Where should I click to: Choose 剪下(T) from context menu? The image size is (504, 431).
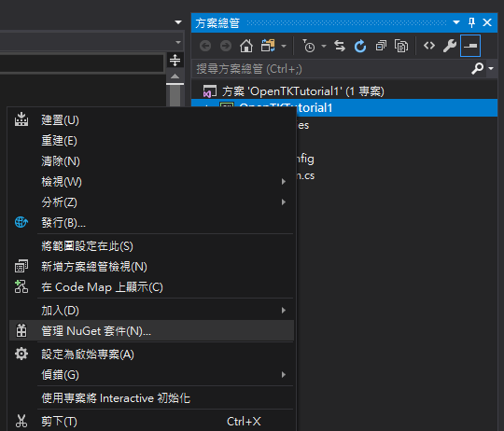[151, 422]
